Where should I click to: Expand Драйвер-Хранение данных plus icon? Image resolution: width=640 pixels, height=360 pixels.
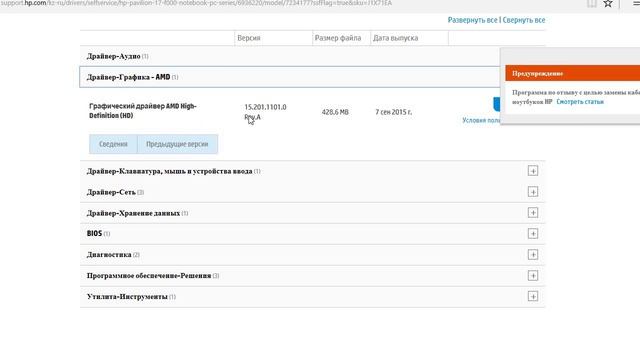point(533,212)
